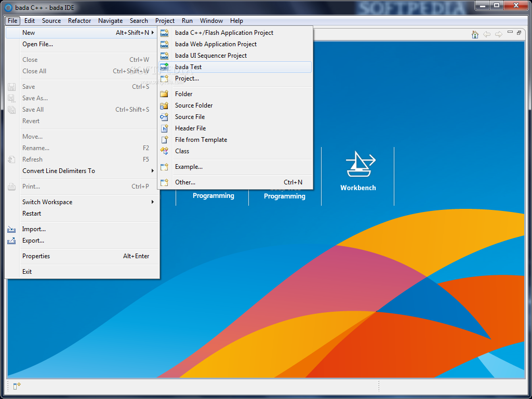
Task: Select Header File label in New submenu
Action: (190, 128)
